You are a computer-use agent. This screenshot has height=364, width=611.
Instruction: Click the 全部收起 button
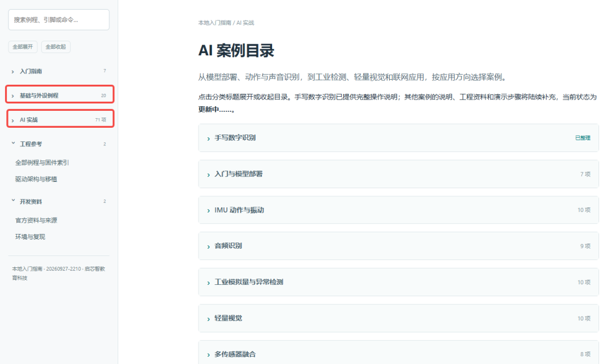[55, 47]
